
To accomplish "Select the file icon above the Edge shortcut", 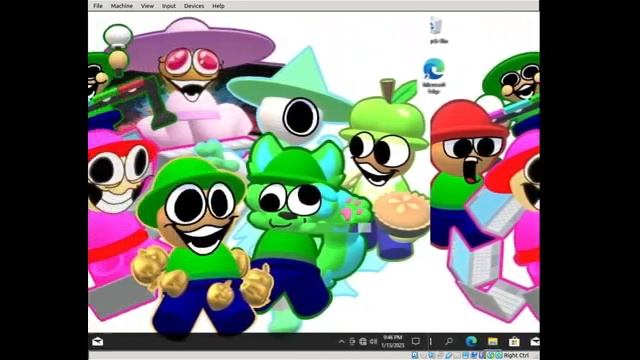I will [x=437, y=30].
